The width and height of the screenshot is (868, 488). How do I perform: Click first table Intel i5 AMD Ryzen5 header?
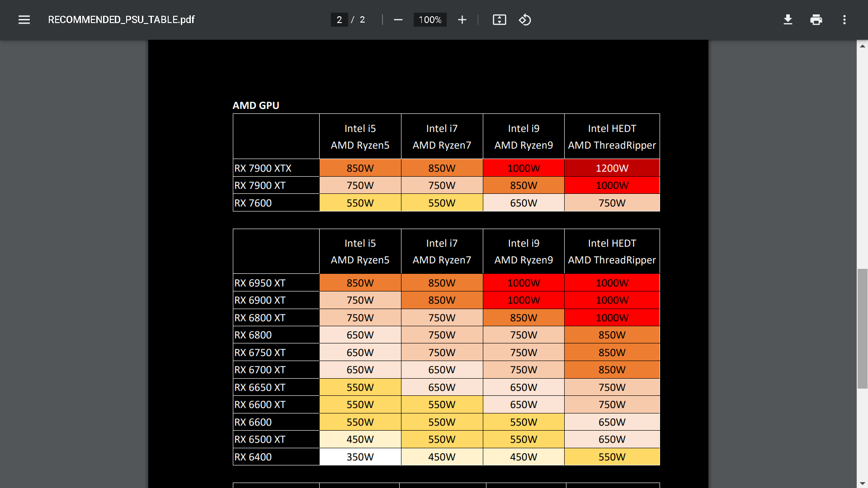point(360,136)
